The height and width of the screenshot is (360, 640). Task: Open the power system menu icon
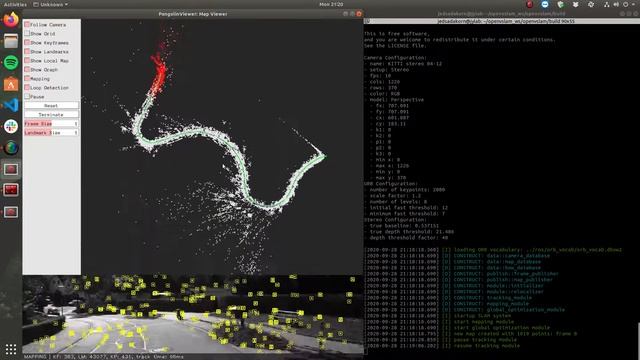point(625,4)
